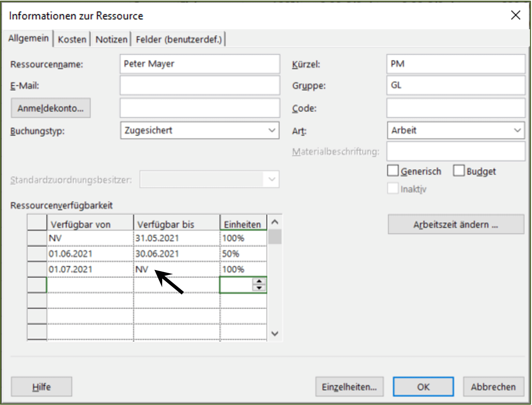Image resolution: width=532 pixels, height=405 pixels.
Task: Enable the Generisch checkbox
Action: (393, 171)
